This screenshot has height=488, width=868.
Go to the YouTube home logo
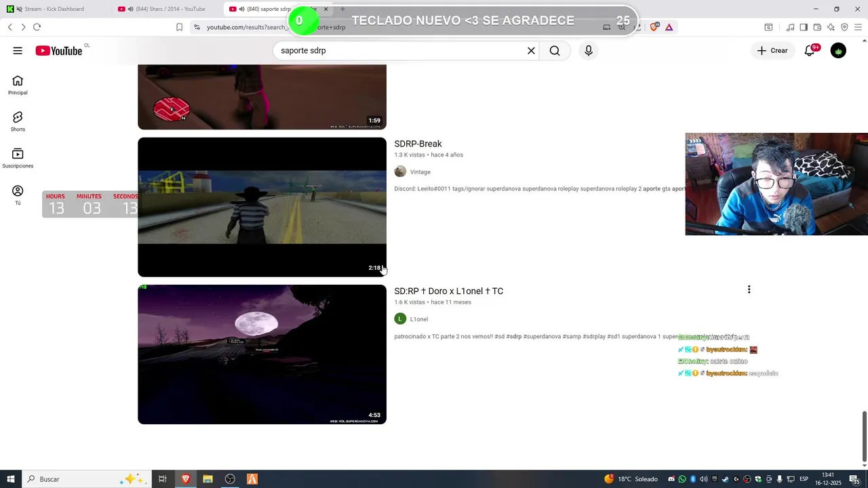(x=59, y=51)
